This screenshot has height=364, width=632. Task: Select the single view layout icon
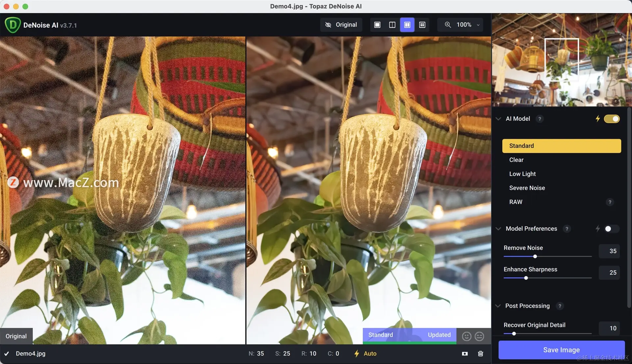point(377,25)
